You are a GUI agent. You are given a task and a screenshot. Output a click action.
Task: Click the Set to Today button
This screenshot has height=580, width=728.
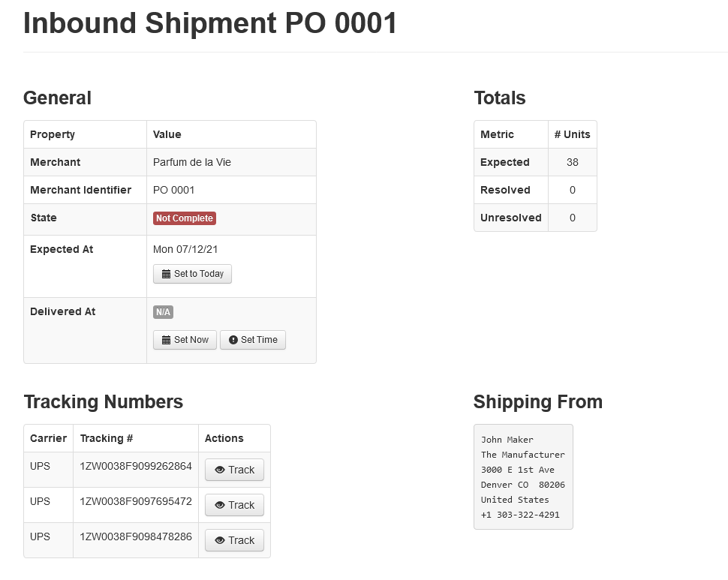(x=193, y=274)
